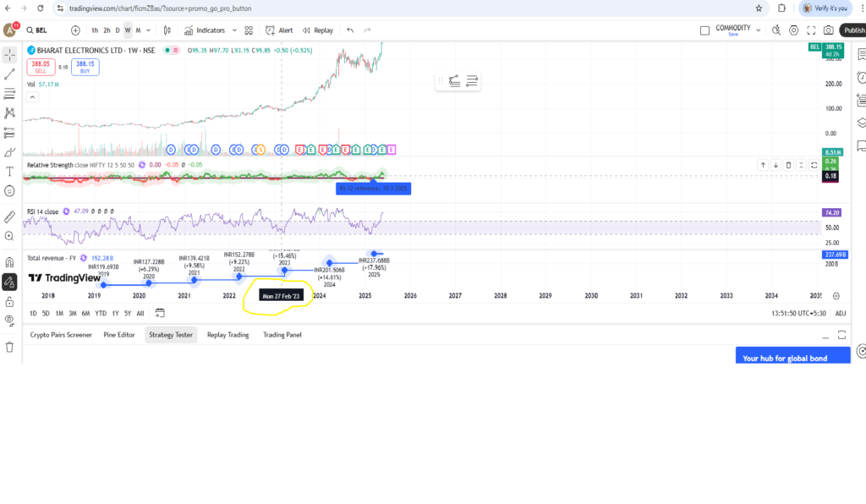Image resolution: width=866 pixels, height=504 pixels.
Task: Open the Pine Editor tab
Action: pyautogui.click(x=119, y=335)
